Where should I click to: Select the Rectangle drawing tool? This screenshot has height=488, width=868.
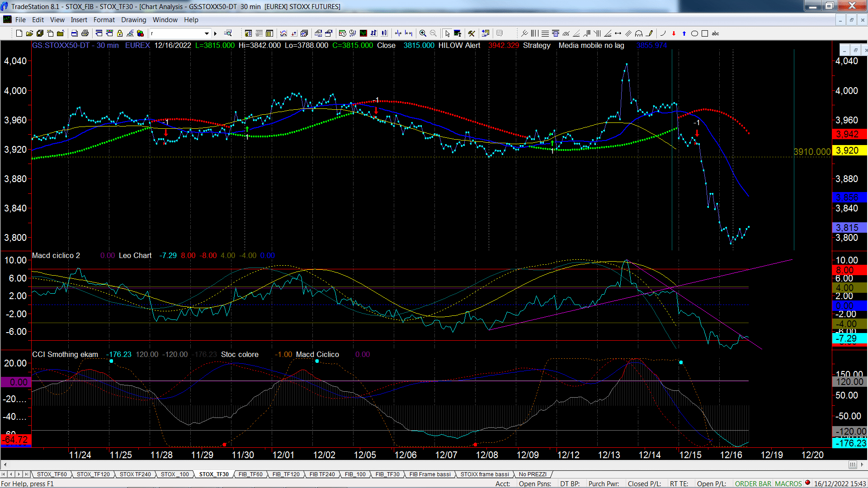point(705,33)
